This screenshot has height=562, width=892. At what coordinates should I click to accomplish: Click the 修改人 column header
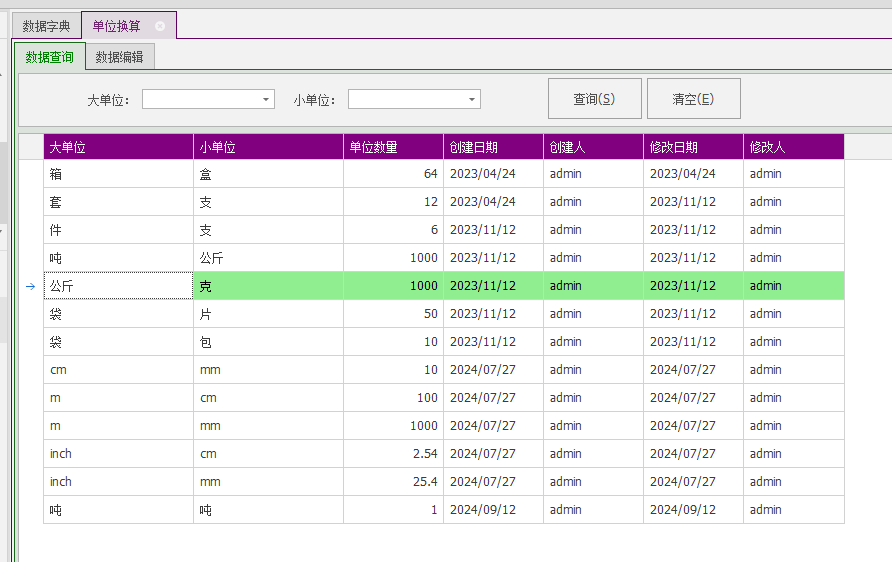coord(794,147)
